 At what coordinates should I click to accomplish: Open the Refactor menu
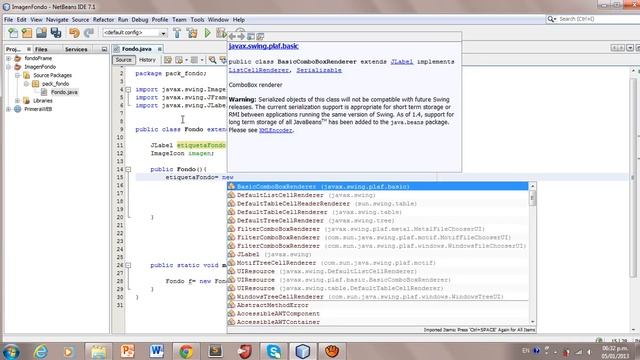104,20
